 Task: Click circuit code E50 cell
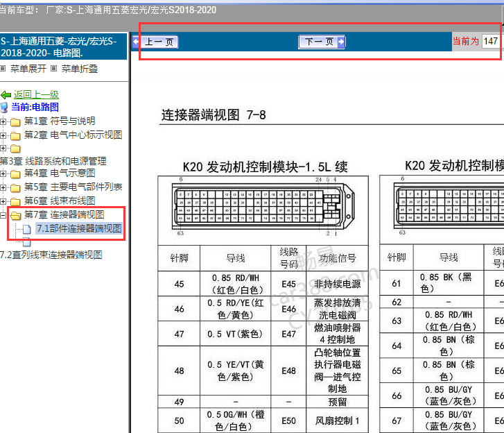point(288,421)
